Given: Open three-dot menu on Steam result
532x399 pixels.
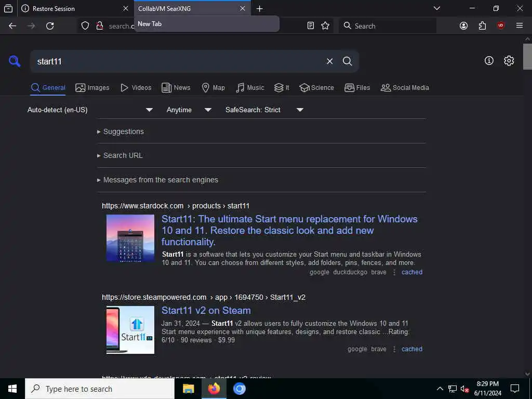Looking at the screenshot, I should tap(394, 349).
